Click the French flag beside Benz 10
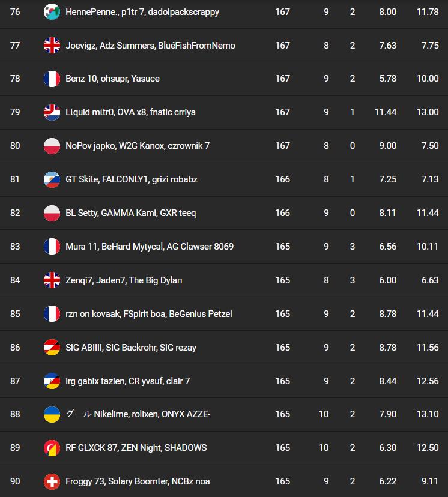448x497 pixels. coord(52,79)
